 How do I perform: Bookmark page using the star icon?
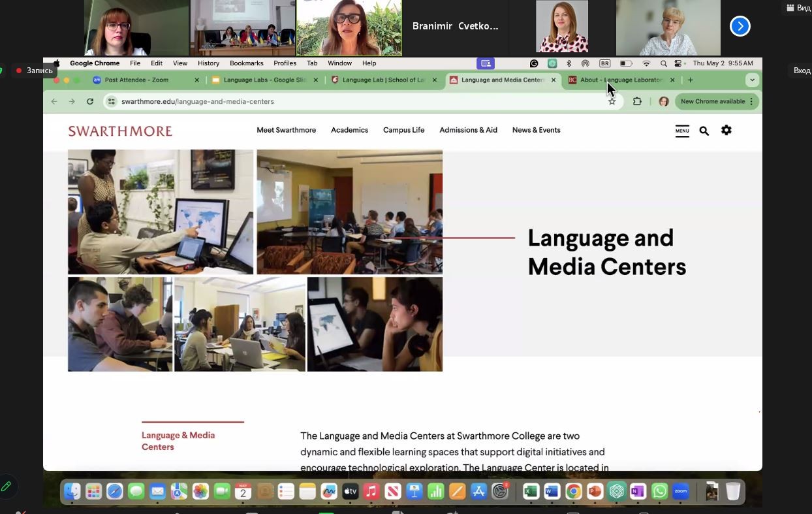click(x=612, y=101)
